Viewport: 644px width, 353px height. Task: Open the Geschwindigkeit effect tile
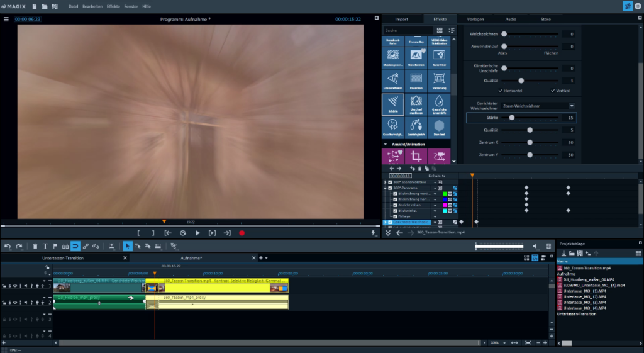(393, 127)
